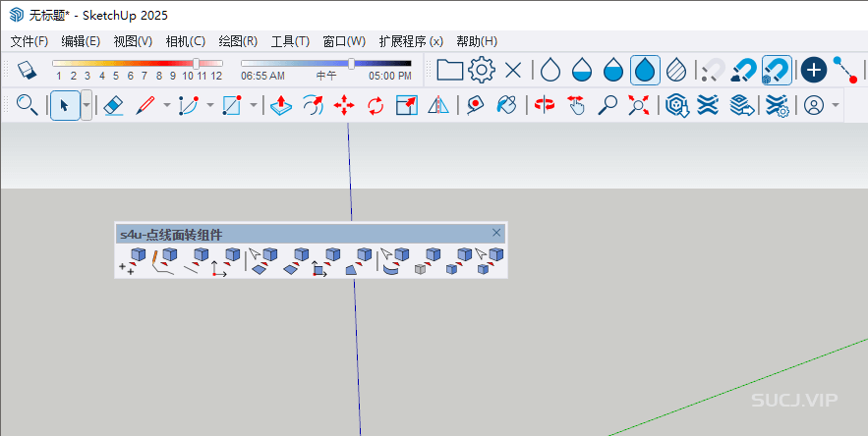Toggle the highlighted full water drop style
868x436 pixels.
(x=645, y=70)
